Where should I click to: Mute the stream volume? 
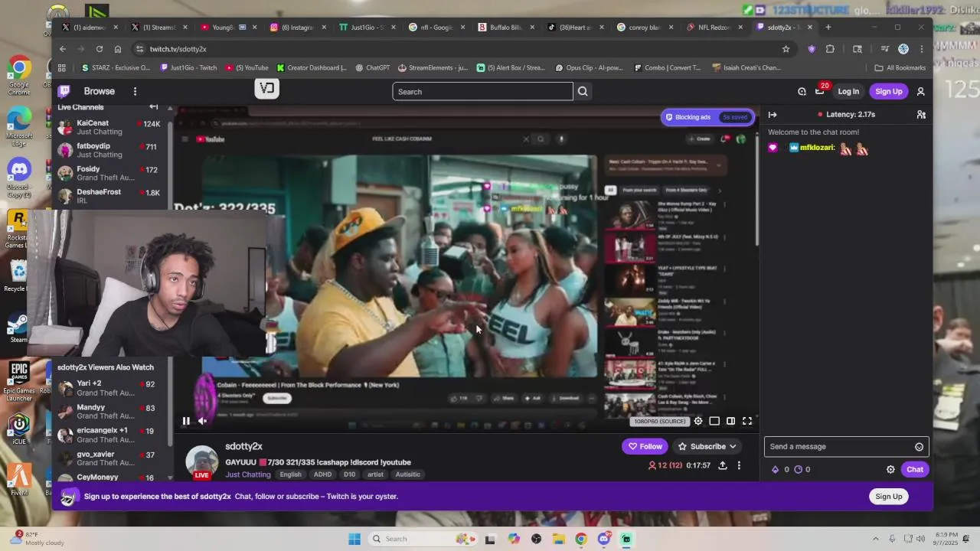pos(202,421)
